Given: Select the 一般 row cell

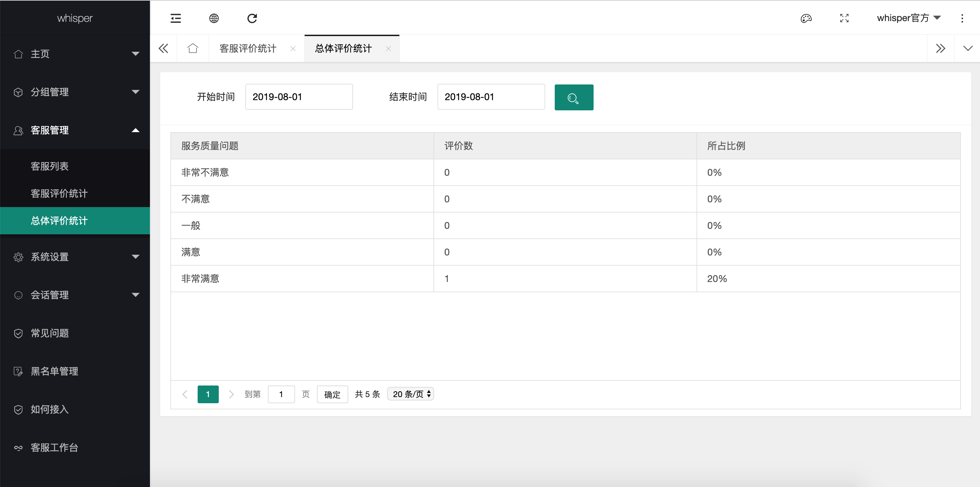Looking at the screenshot, I should [x=302, y=226].
